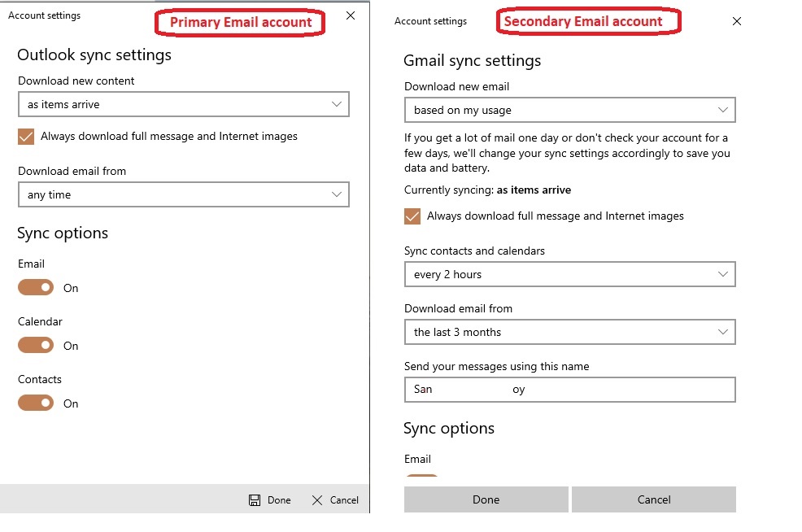Image resolution: width=802 pixels, height=532 pixels.
Task: Switch off the Contacts sync toggle
Action: [36, 403]
